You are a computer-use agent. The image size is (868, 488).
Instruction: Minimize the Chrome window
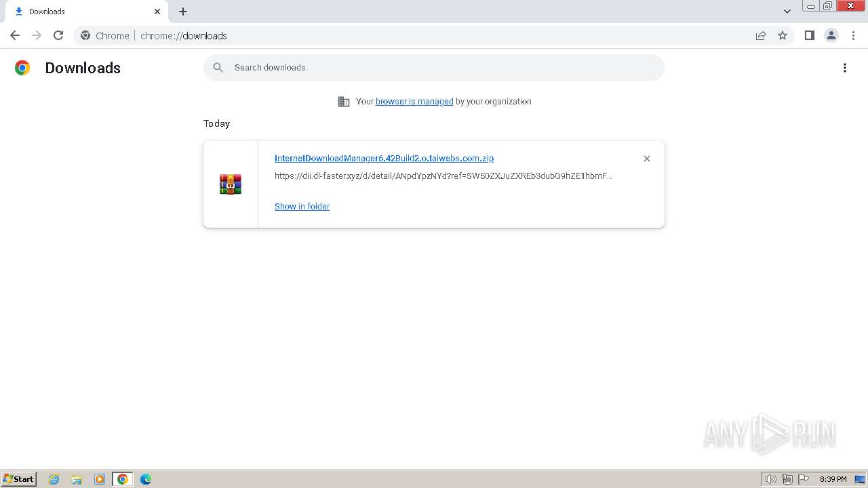click(x=811, y=6)
